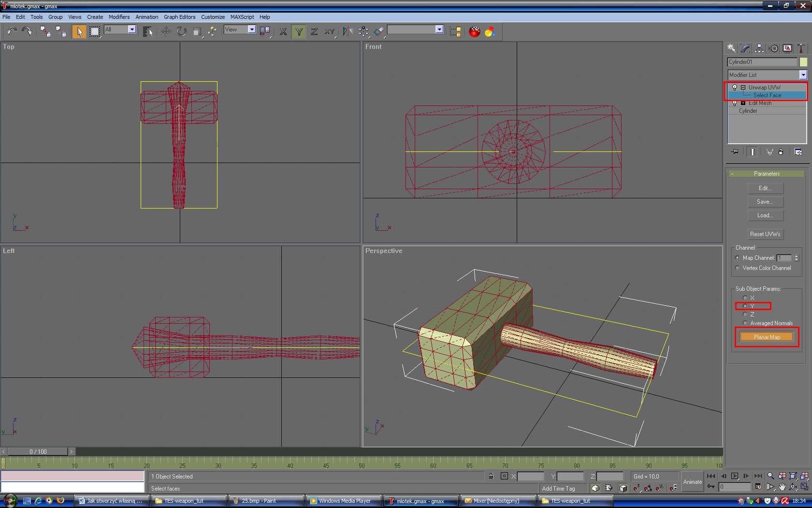Select the X sub-object axis radio
This screenshot has width=812, height=508.
[x=745, y=298]
